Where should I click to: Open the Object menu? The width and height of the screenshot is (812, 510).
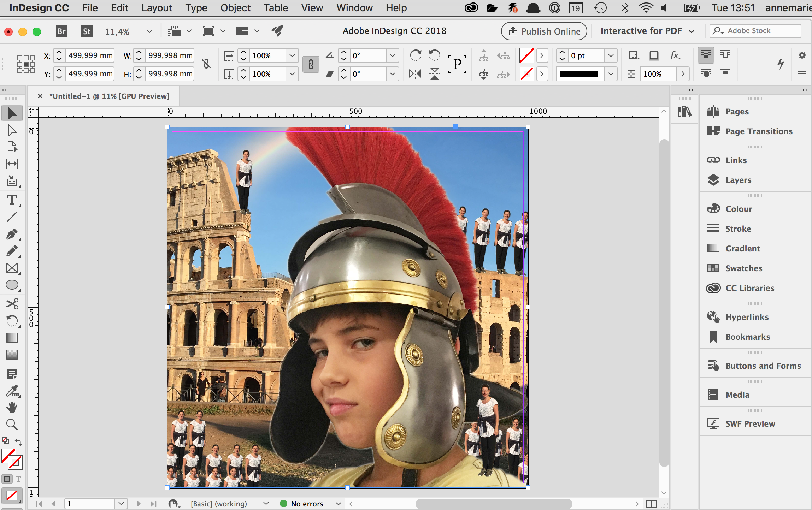click(235, 8)
